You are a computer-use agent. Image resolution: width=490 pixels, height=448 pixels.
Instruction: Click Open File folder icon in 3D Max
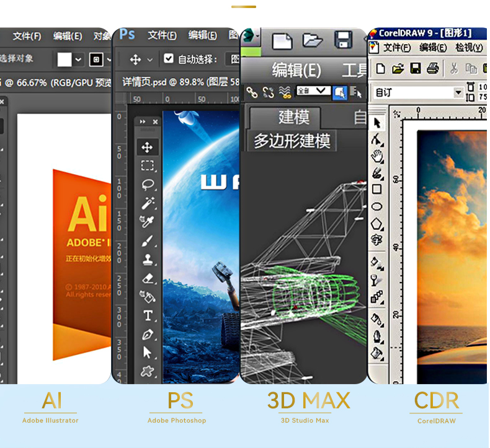(312, 40)
